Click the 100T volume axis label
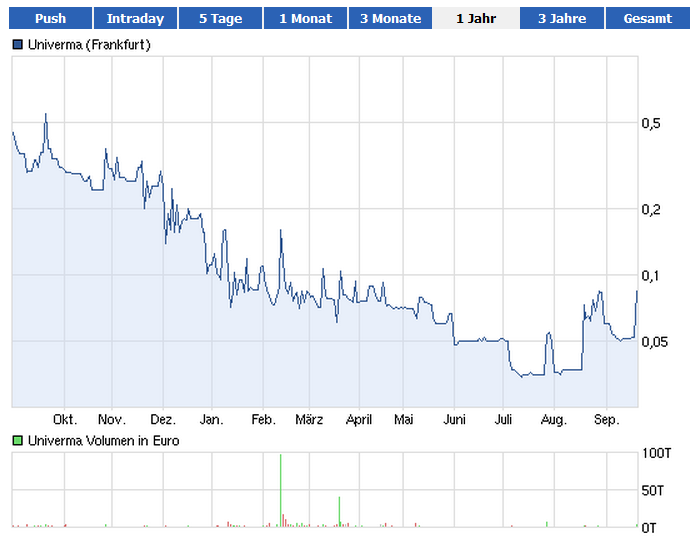This screenshot has width=700, height=541. [x=656, y=453]
